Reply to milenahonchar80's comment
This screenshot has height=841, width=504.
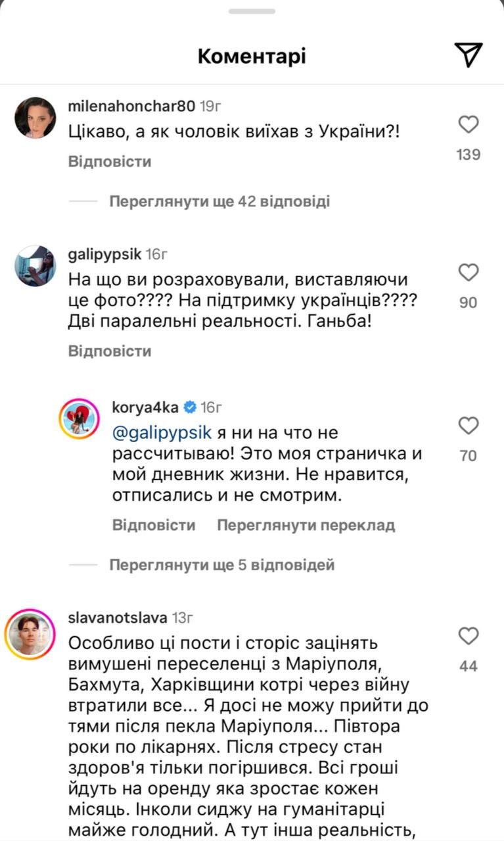point(110,162)
